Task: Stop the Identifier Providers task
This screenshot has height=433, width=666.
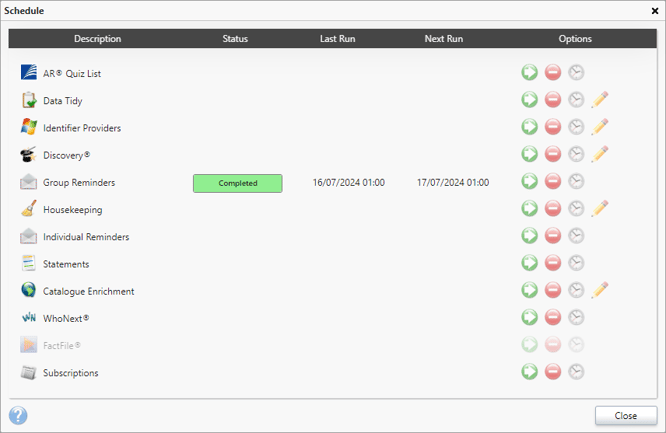Action: (553, 127)
